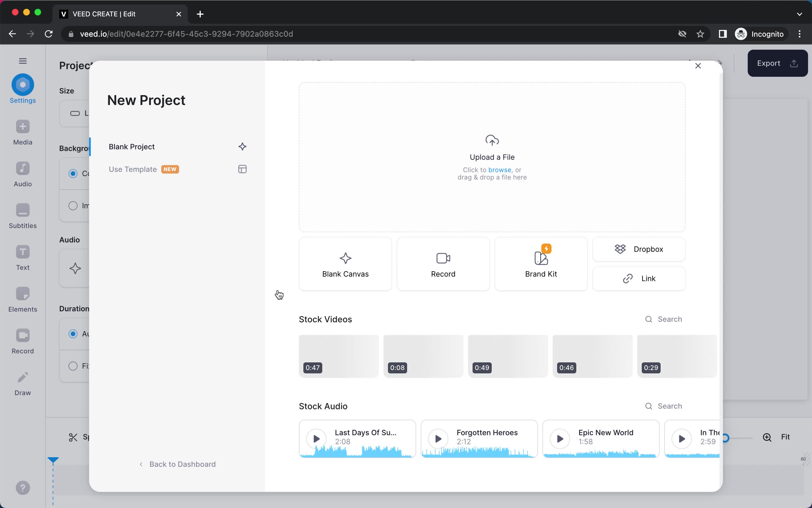Click the blue playhead marker on timeline

53,460
